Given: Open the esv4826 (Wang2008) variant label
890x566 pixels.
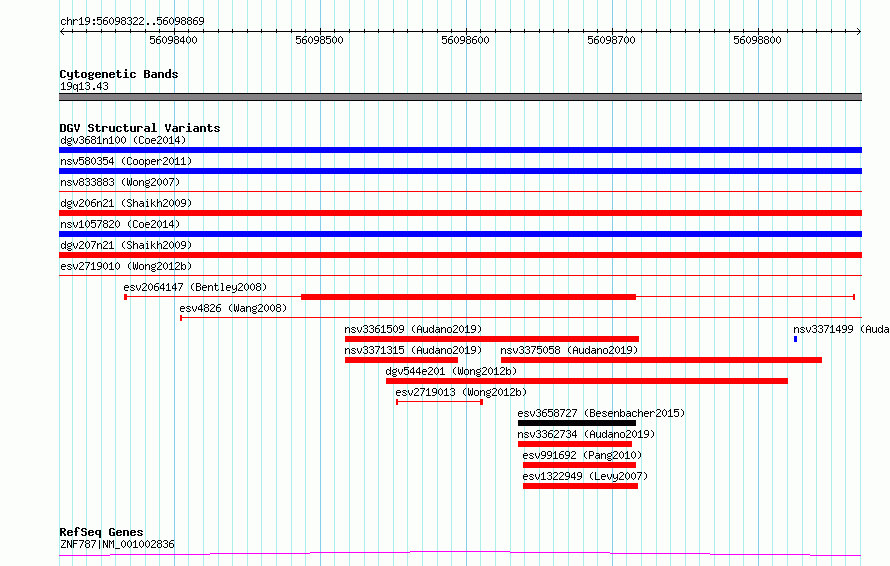Looking at the screenshot, I should pos(233,308).
